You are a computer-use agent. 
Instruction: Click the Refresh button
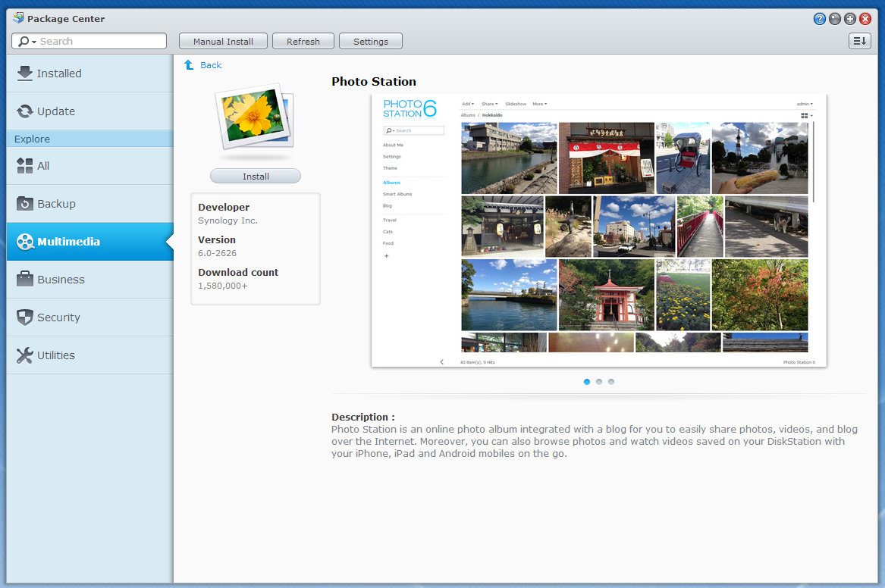303,41
